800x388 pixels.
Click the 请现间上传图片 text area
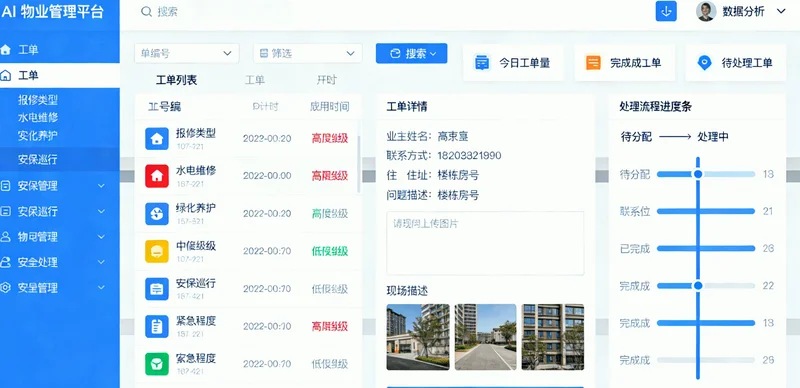click(x=485, y=243)
